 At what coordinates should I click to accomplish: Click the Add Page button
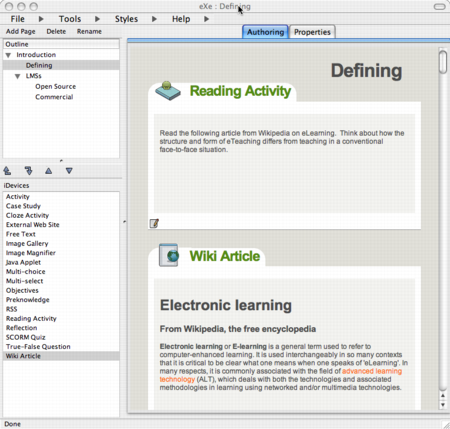[21, 31]
